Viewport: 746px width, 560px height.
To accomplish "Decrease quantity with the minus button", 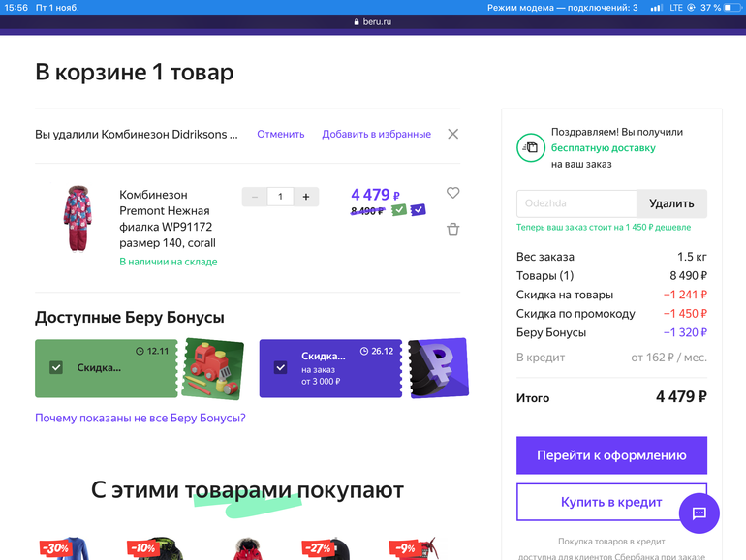I will pyautogui.click(x=255, y=197).
